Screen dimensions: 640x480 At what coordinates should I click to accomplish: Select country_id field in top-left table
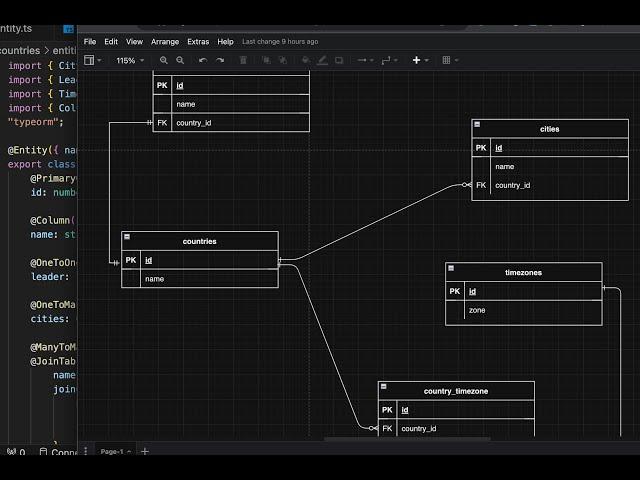[231, 123]
